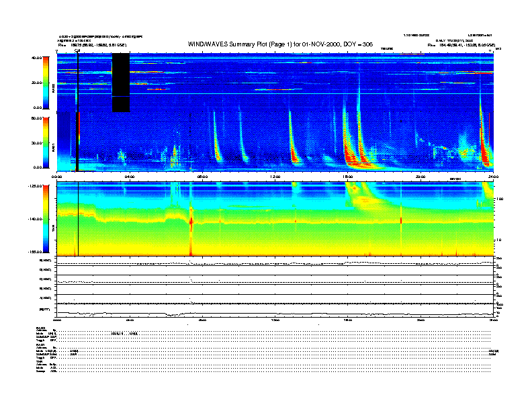Click the 08:00 tick below the RAD1 spectrogram
This screenshot has width=532, height=411.
tap(203, 177)
